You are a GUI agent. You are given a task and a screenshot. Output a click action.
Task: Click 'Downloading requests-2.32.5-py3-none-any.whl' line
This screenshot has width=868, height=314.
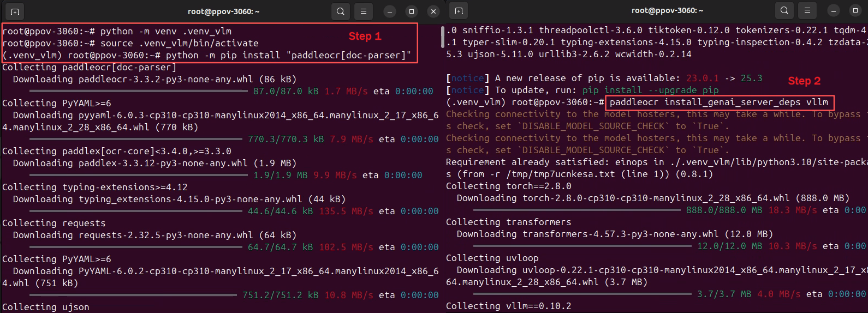pos(155,235)
